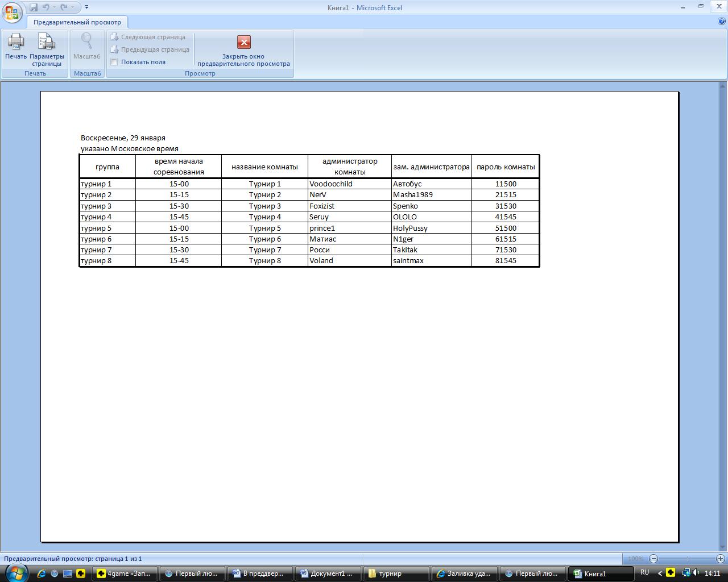
Task: Click the network tray icon
Action: [686, 573]
